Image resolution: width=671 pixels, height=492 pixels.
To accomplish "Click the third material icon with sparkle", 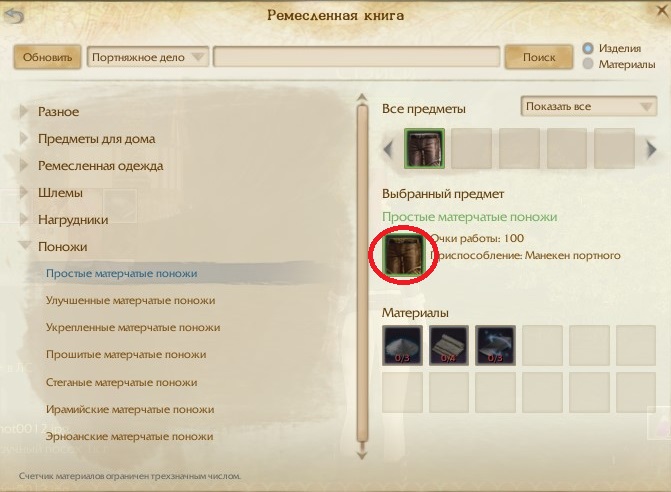I will 495,345.
